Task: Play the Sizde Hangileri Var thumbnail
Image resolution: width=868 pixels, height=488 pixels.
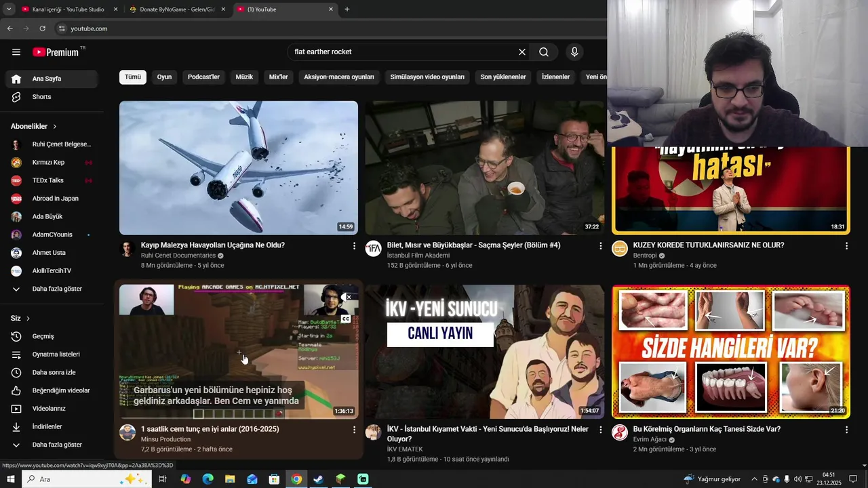Action: click(731, 352)
